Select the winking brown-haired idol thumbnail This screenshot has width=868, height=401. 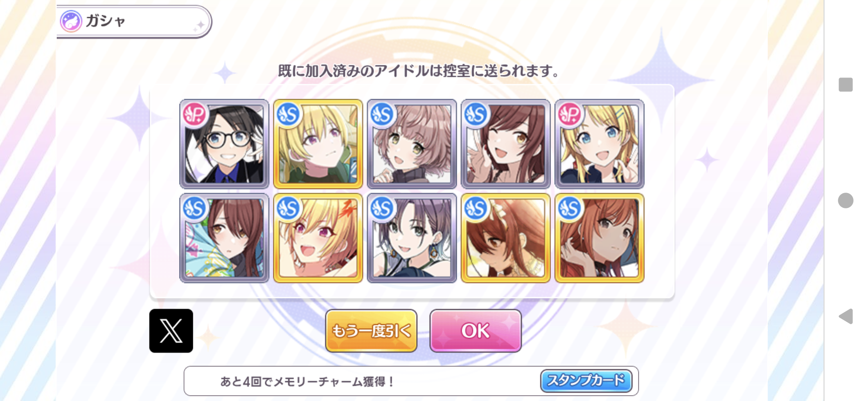[x=505, y=144]
